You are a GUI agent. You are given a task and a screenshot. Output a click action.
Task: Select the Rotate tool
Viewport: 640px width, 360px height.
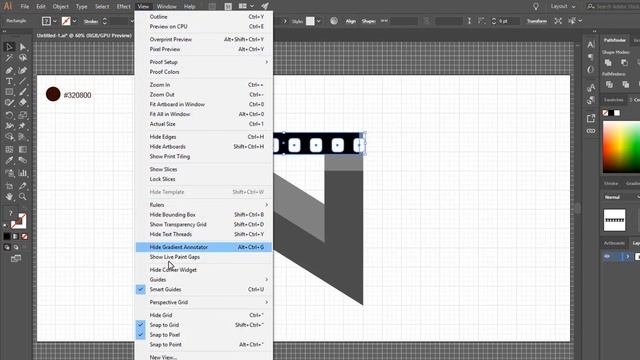(9, 115)
